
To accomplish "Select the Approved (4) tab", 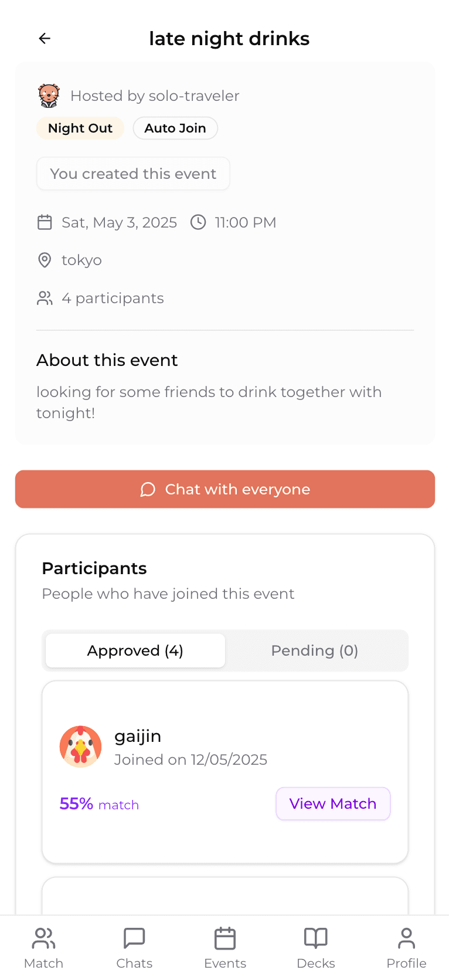I will click(135, 650).
